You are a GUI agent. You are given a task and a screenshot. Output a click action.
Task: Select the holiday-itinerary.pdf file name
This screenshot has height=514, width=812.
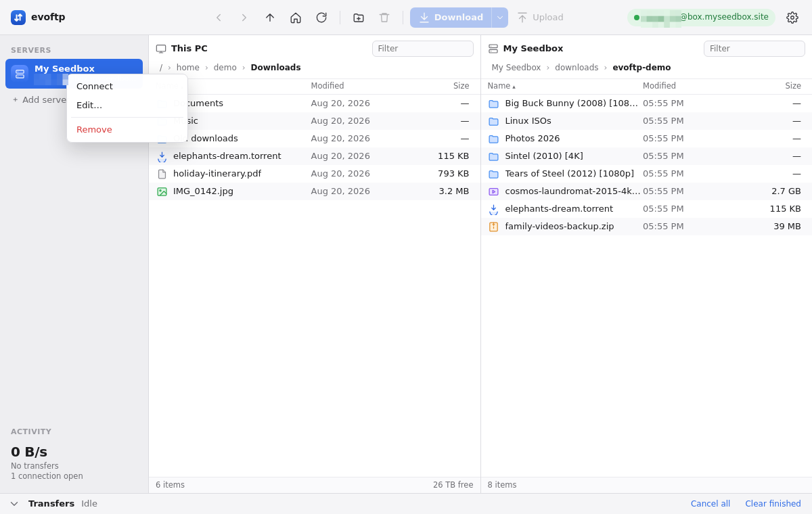click(217, 174)
